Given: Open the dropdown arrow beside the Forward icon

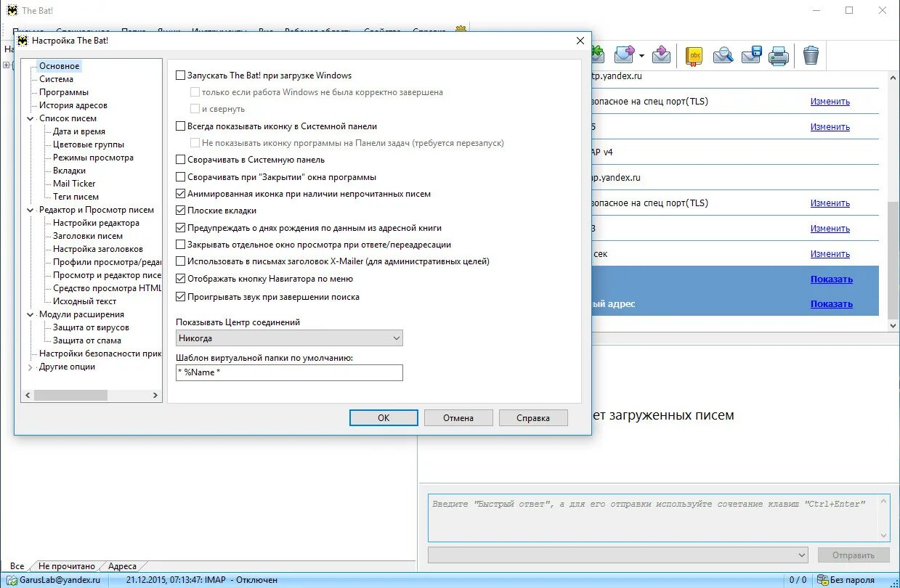Looking at the screenshot, I should [641, 56].
